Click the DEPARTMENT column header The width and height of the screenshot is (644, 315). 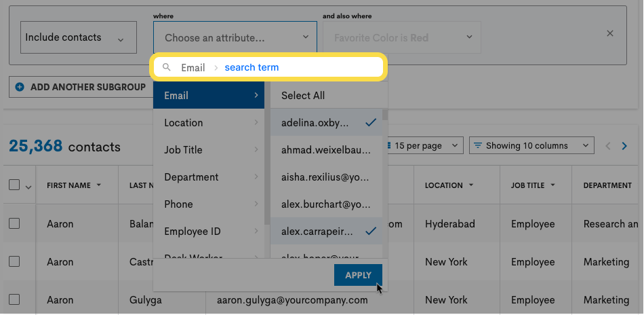pyautogui.click(x=607, y=185)
